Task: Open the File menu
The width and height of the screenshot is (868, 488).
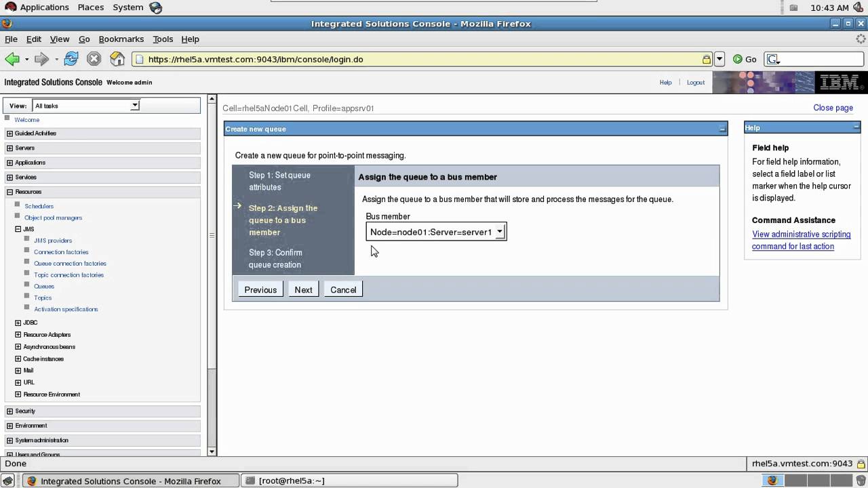Action: (11, 39)
